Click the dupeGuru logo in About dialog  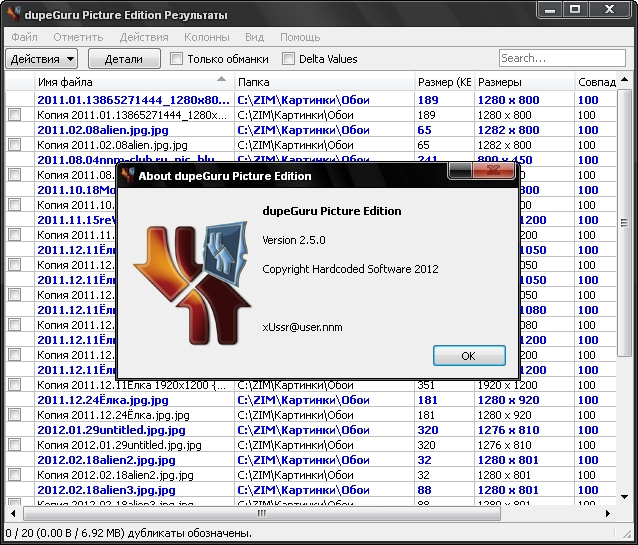point(192,283)
